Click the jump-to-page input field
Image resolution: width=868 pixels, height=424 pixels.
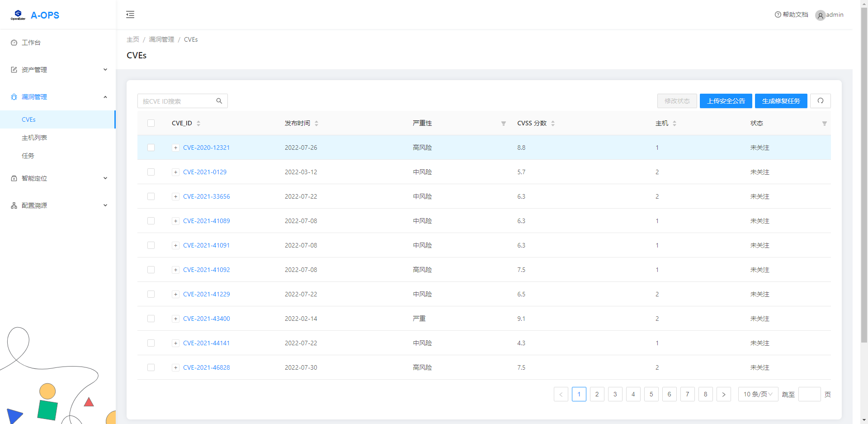[809, 394]
